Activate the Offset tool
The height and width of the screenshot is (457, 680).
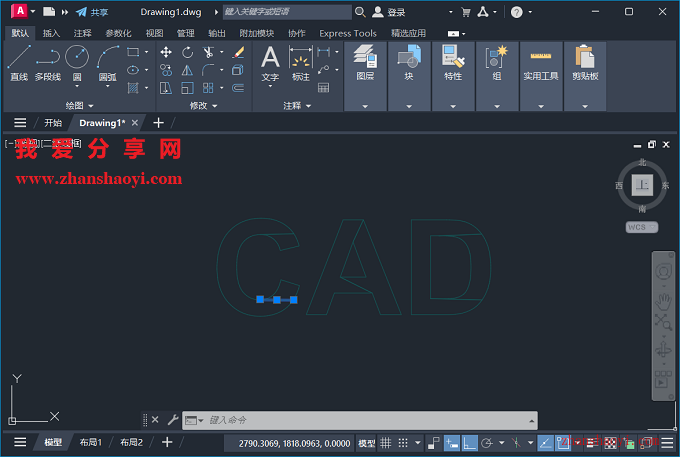click(x=238, y=88)
